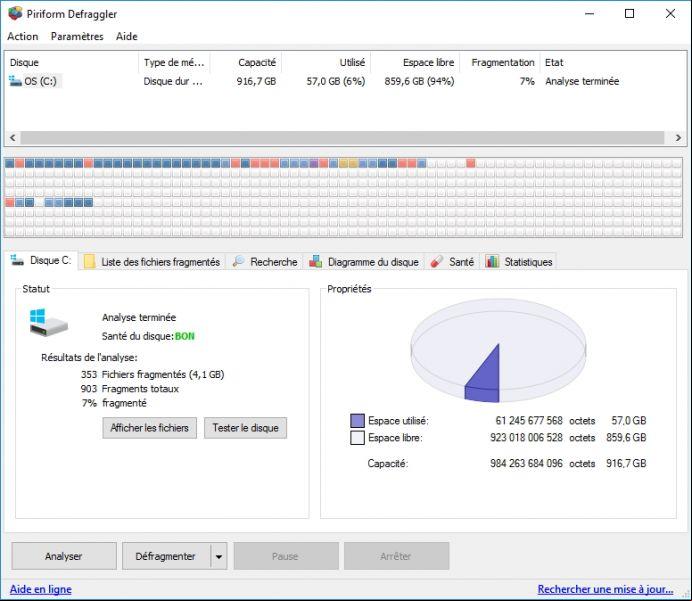Click the 984 263 684 096 capacity value
The width and height of the screenshot is (692, 601).
click(526, 463)
